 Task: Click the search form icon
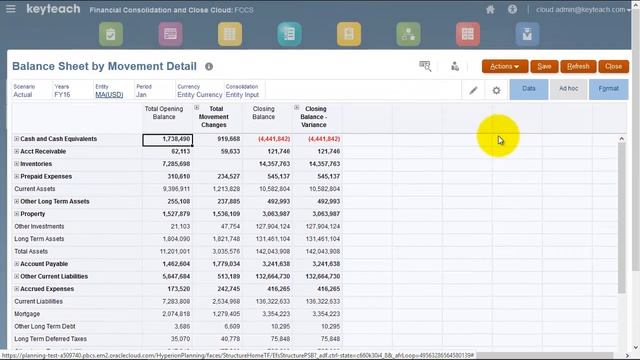click(425, 66)
